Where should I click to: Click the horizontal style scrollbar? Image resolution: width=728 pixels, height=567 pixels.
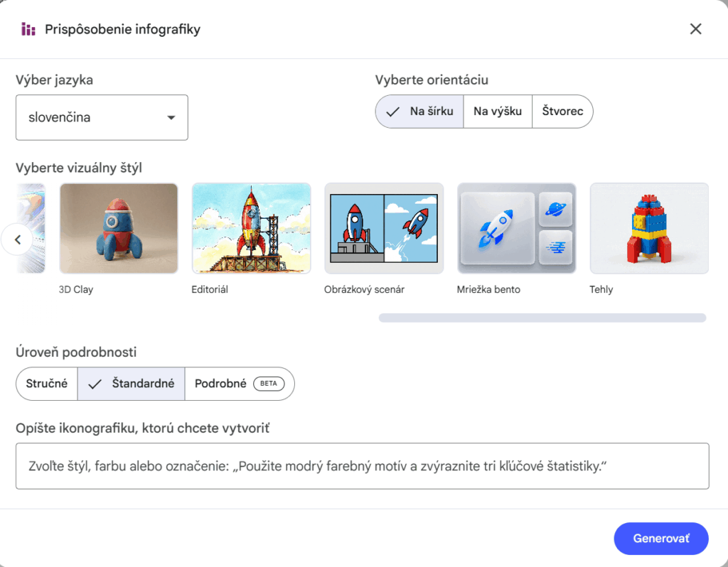click(542, 318)
